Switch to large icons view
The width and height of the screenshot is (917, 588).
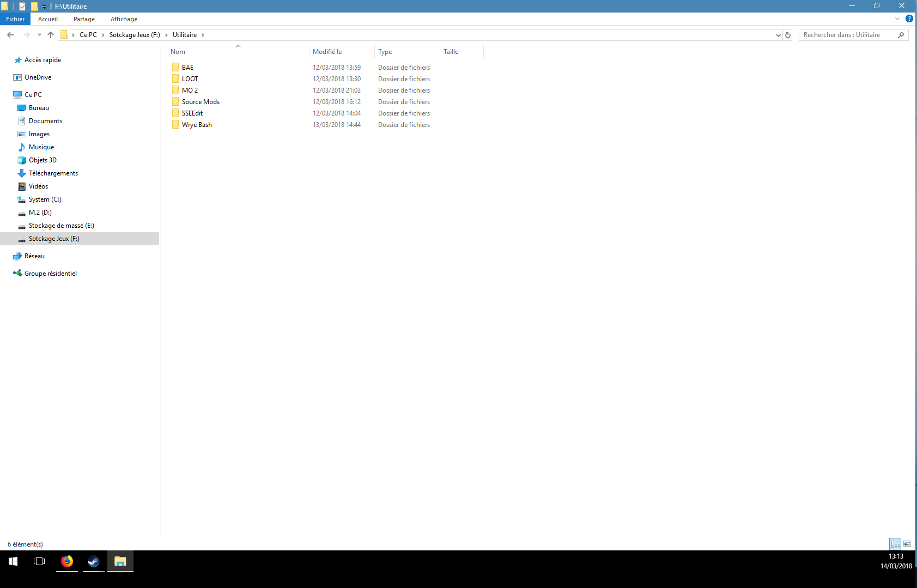click(907, 544)
